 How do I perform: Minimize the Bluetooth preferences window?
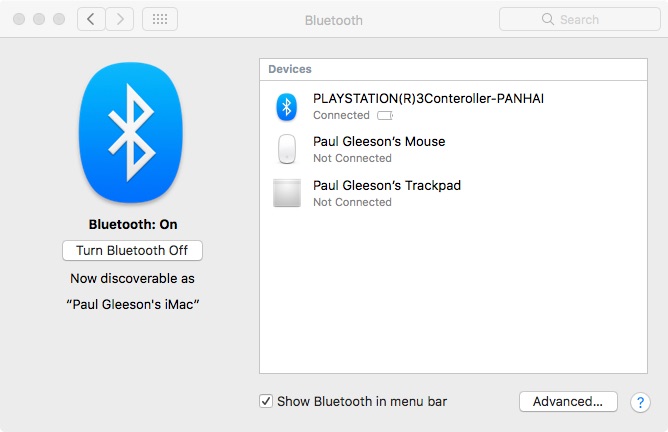[39, 19]
